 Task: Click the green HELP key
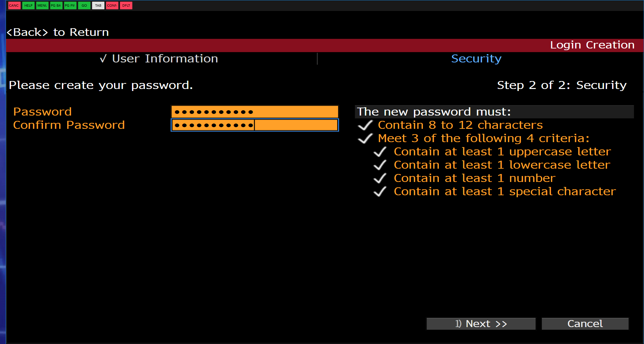(x=28, y=5)
